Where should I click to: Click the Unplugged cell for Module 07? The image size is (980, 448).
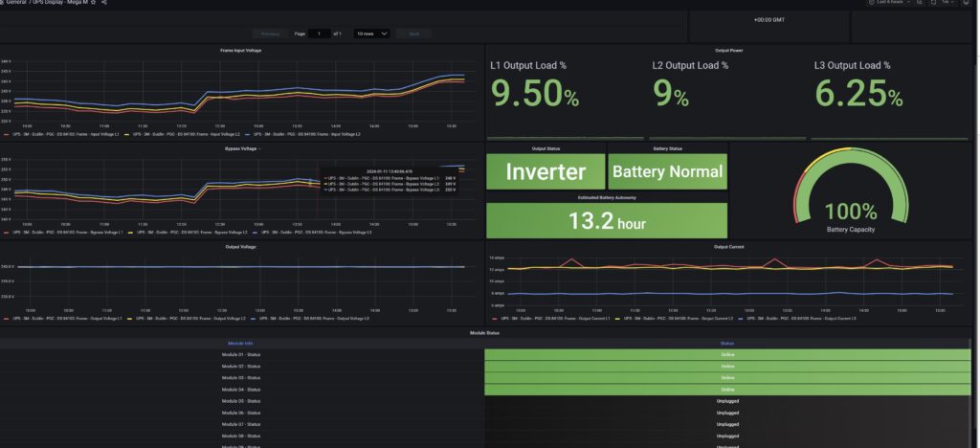pos(727,424)
